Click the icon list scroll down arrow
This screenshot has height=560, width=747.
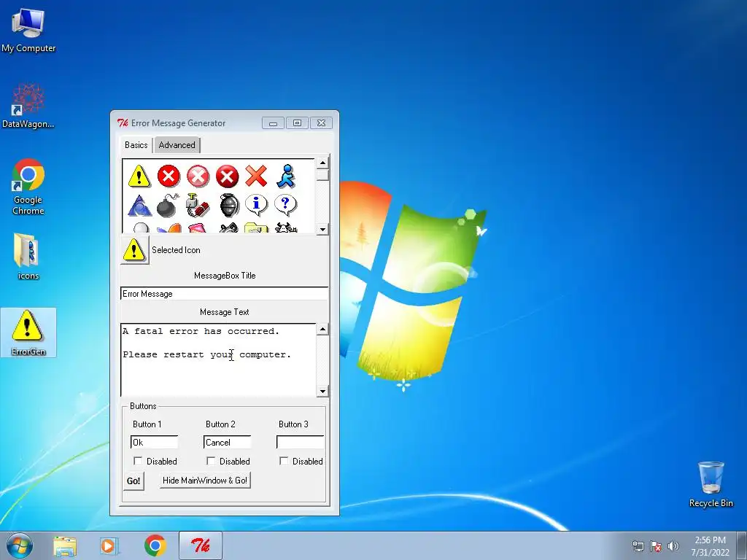point(322,229)
